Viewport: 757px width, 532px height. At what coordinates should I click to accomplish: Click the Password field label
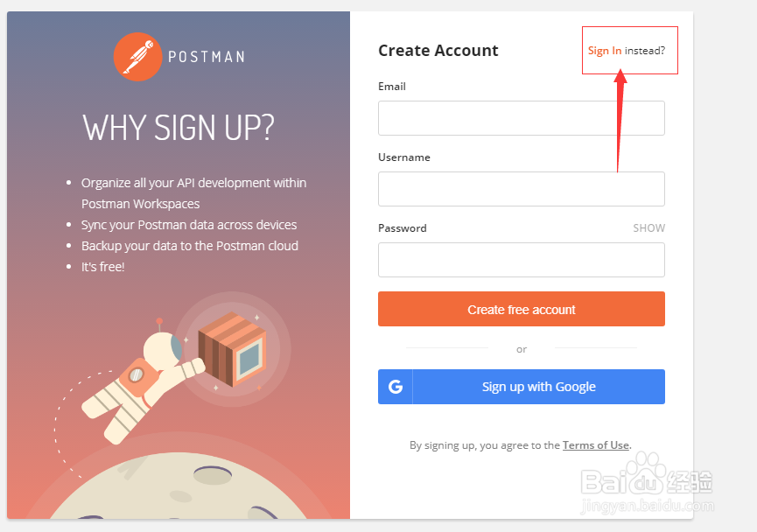click(403, 228)
